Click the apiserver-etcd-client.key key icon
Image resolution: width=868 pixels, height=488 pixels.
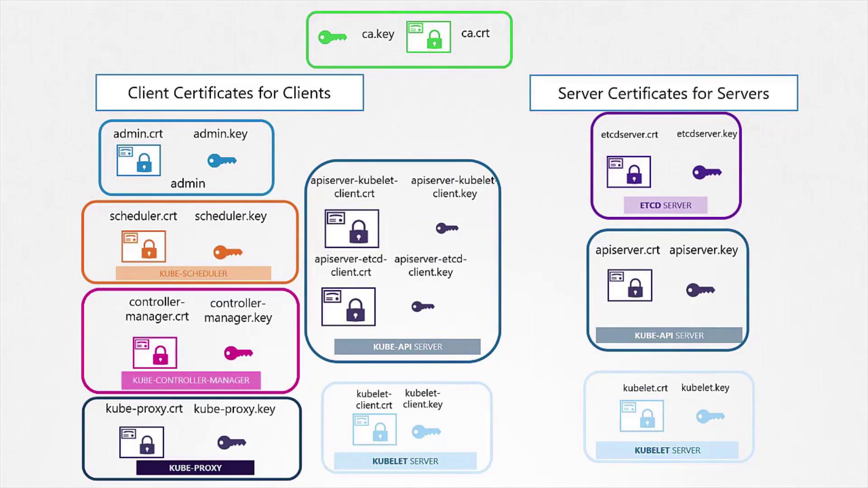click(x=423, y=307)
